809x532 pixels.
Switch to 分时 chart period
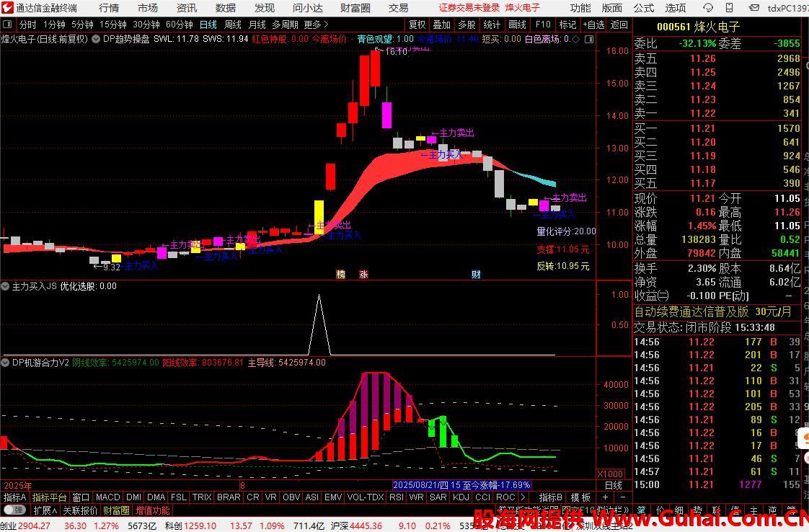27,25
